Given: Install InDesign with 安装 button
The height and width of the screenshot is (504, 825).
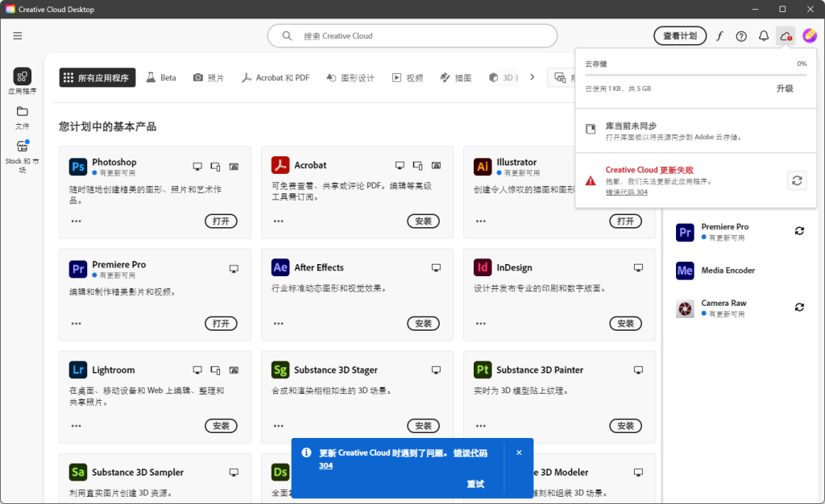Looking at the screenshot, I should click(x=625, y=324).
